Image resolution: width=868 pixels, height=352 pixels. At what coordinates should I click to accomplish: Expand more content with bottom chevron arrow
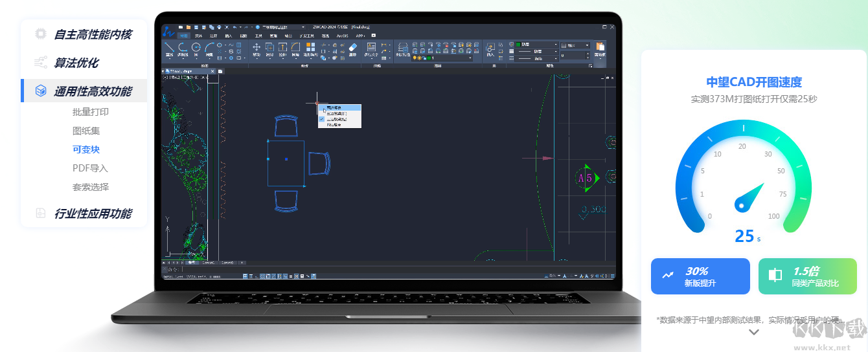pyautogui.click(x=753, y=332)
